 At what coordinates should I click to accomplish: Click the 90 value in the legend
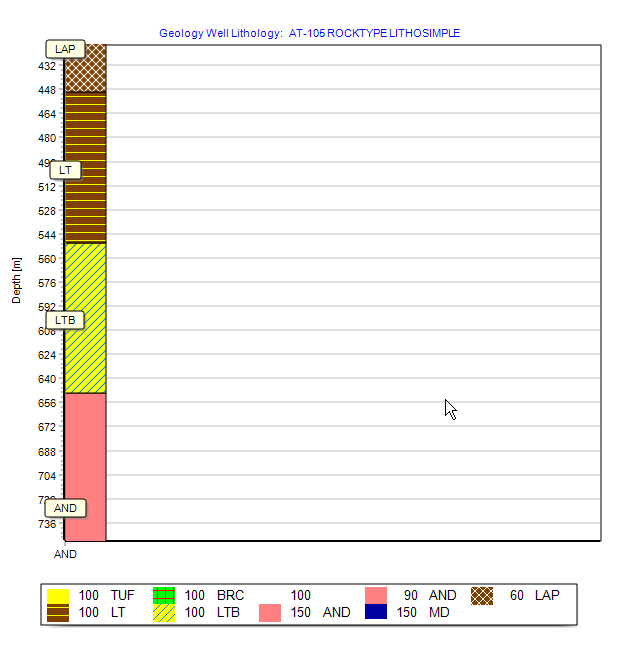point(410,595)
